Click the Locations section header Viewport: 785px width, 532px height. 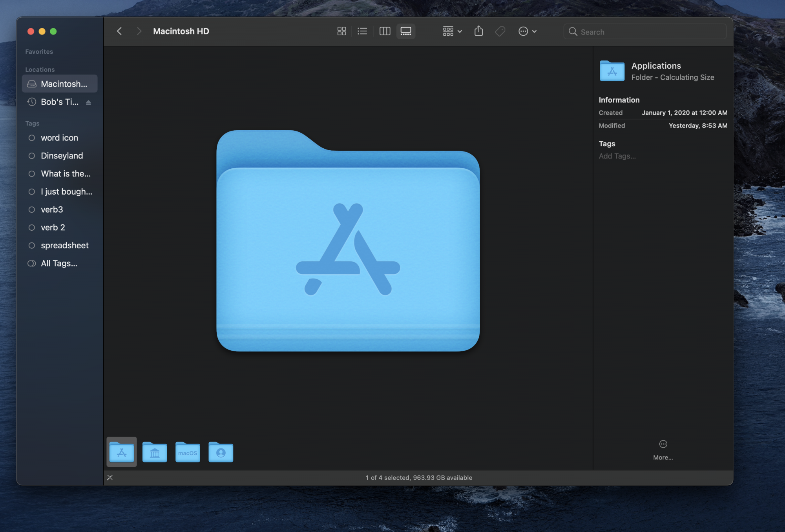pyautogui.click(x=40, y=69)
